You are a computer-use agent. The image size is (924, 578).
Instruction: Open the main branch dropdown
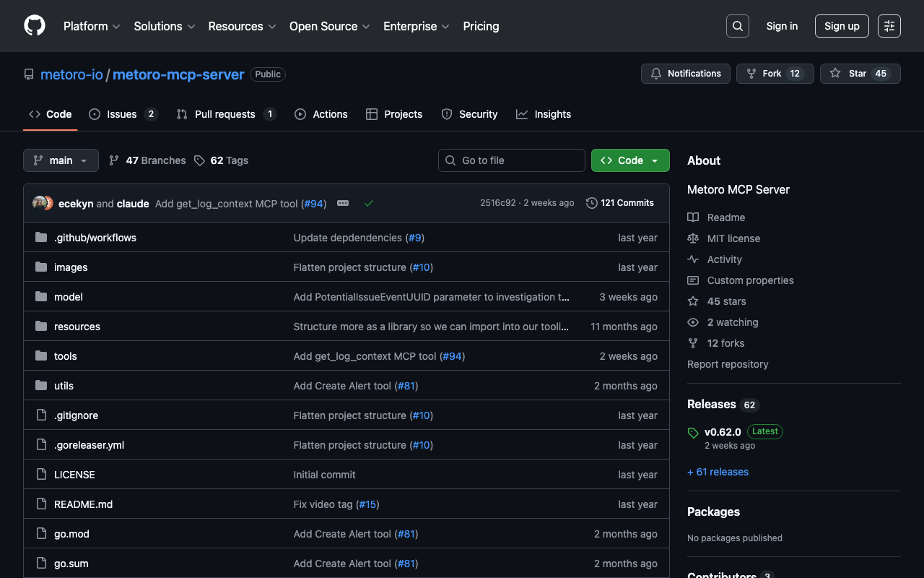click(61, 160)
